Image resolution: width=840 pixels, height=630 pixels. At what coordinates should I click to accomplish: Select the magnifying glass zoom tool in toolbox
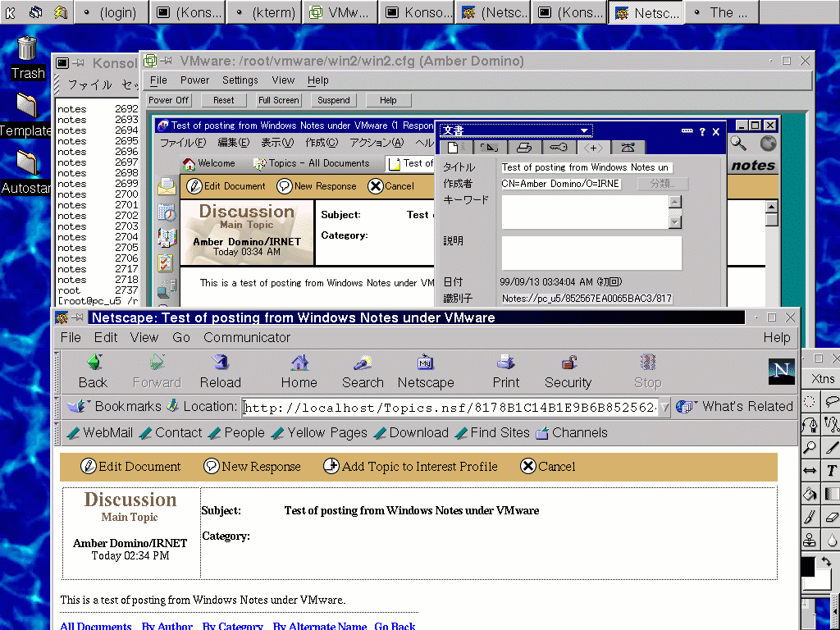810,447
